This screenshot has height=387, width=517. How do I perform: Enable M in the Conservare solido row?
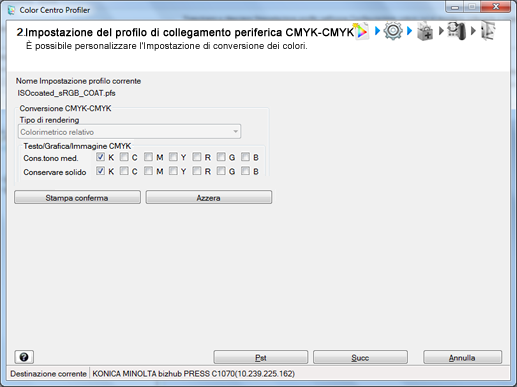pos(148,171)
